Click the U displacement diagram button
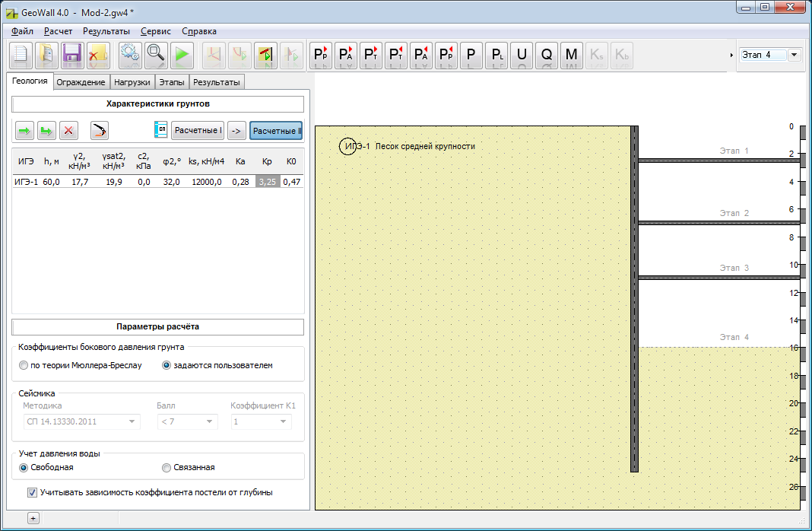Image resolution: width=812 pixels, height=531 pixels. click(522, 55)
